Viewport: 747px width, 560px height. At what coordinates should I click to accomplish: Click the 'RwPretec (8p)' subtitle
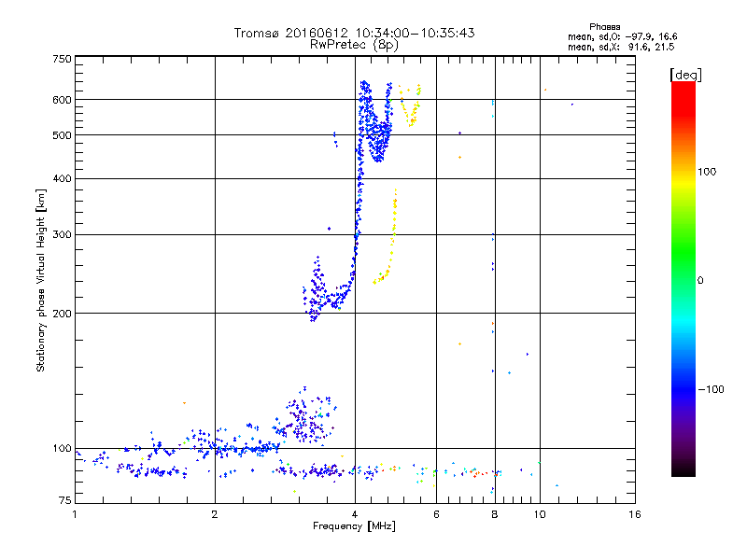click(354, 45)
